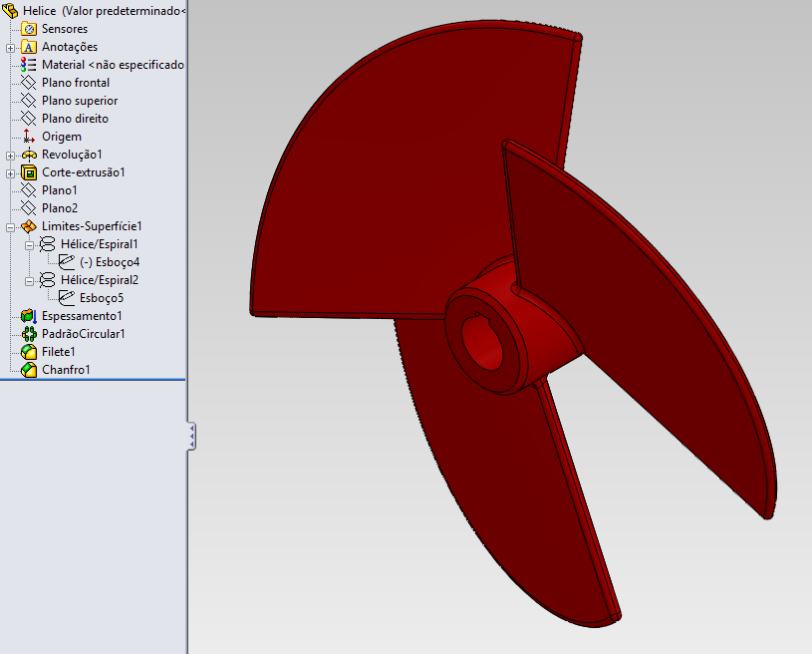The height and width of the screenshot is (654, 812).
Task: Select the PadrãoCircular1 feature label
Action: coord(84,334)
